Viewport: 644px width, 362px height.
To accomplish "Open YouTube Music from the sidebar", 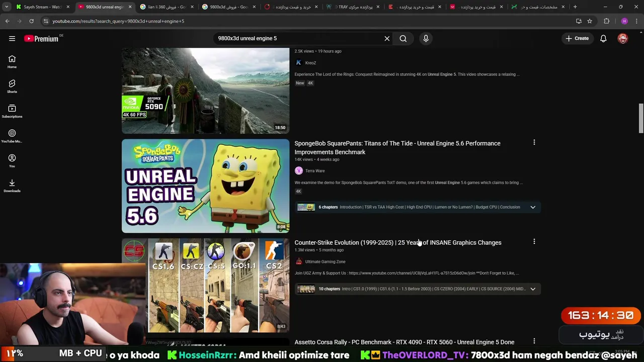I will click(x=12, y=136).
